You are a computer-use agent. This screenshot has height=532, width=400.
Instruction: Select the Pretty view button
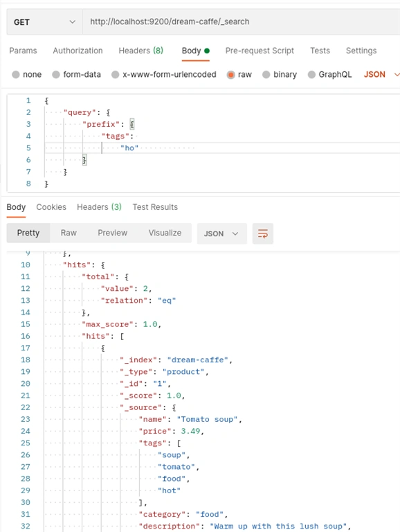28,233
